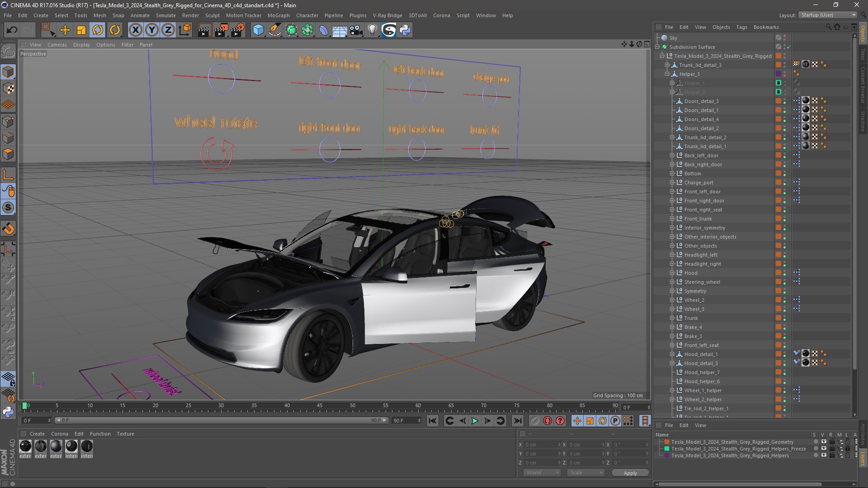Open the Deformer objects icon
Screen dimensions: 868x488
click(x=324, y=30)
